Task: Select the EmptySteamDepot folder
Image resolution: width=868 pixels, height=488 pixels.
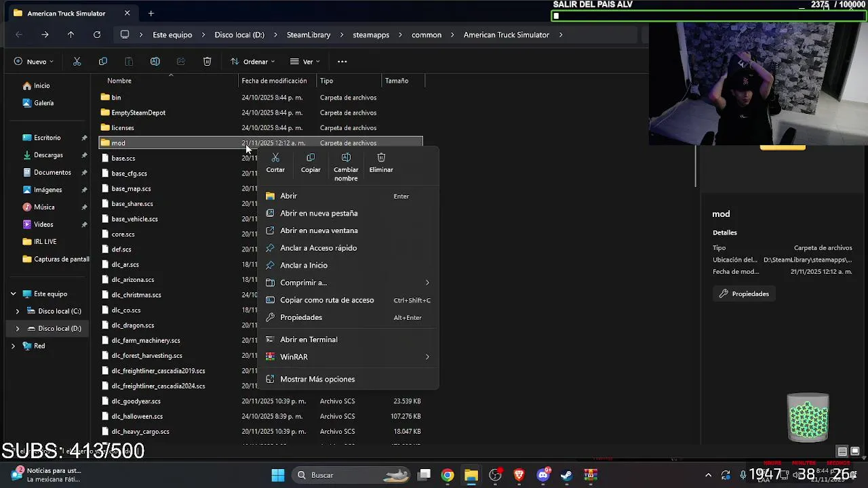Action: 138,113
